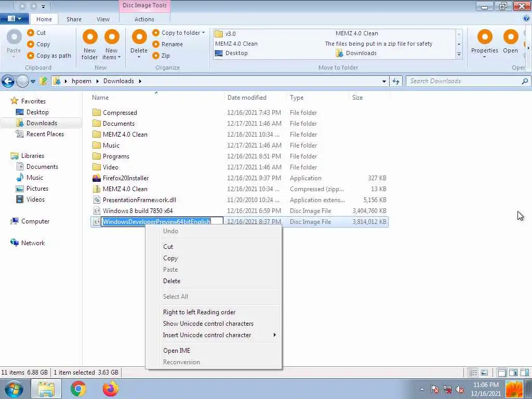Open the Videos library in sidebar
Viewport: 532px width, 399px height.
[35, 199]
